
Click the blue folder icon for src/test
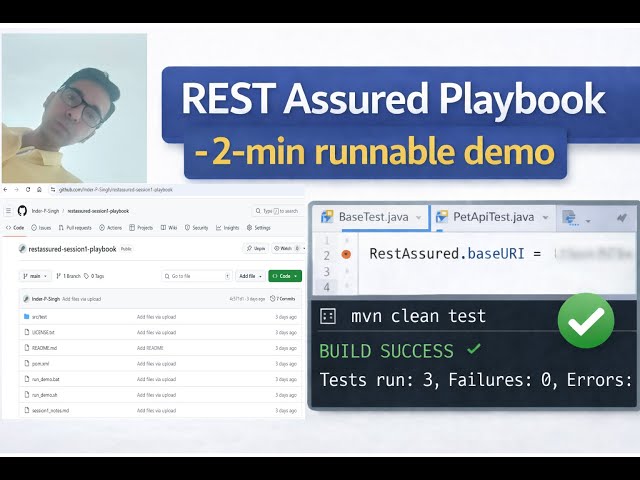(x=27, y=317)
